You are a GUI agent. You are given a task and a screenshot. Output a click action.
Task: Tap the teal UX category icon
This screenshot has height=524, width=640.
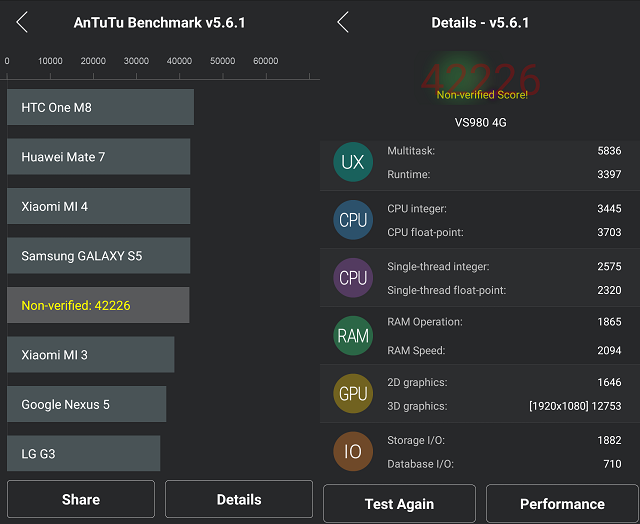click(353, 162)
